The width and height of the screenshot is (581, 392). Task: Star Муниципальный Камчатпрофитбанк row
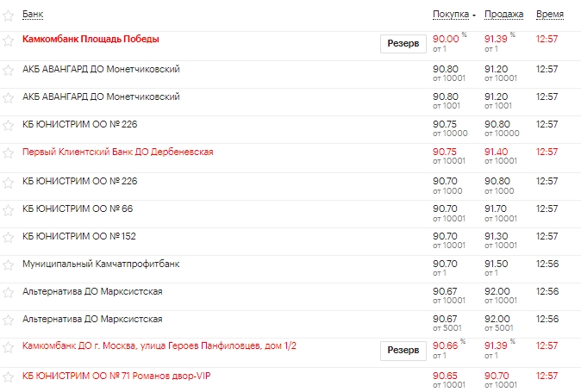(9, 265)
